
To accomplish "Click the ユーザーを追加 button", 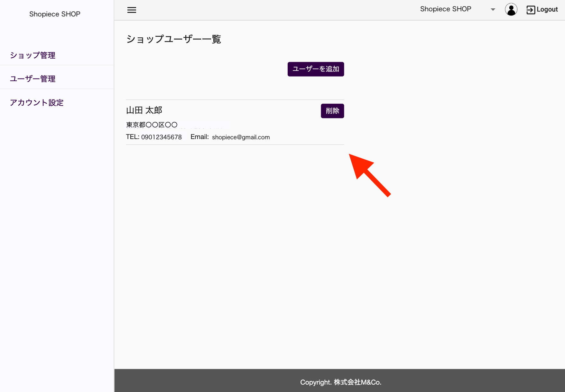I will point(316,69).
